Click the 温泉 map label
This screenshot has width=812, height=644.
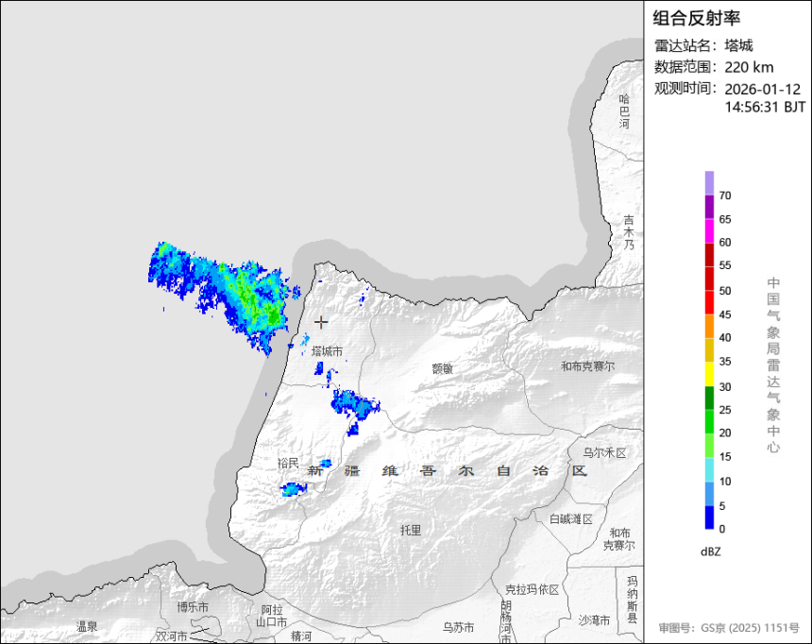click(x=87, y=626)
